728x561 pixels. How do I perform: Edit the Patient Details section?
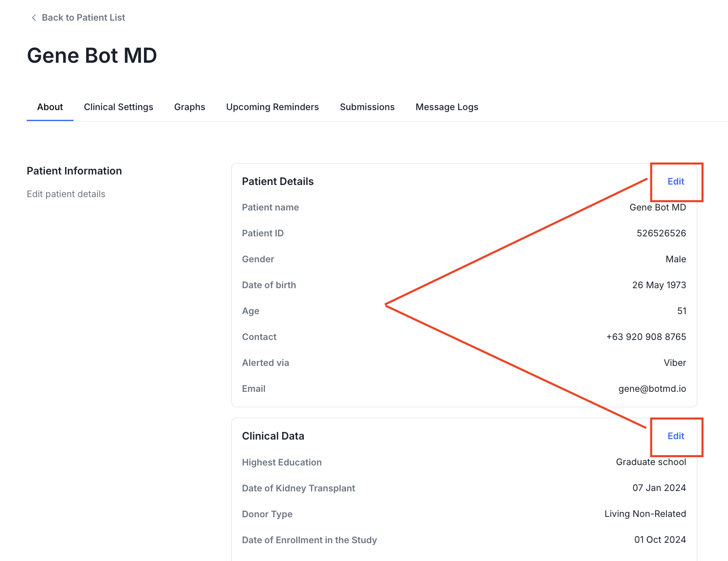675,181
